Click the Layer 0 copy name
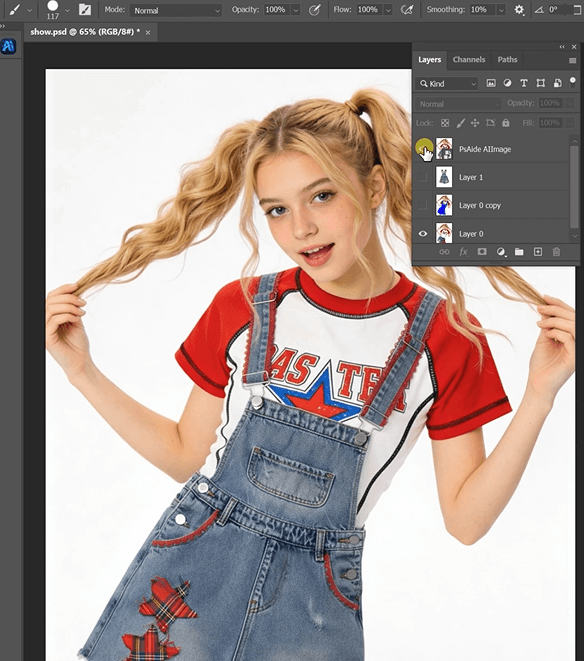Screen dimensions: 584x661 (x=480, y=206)
